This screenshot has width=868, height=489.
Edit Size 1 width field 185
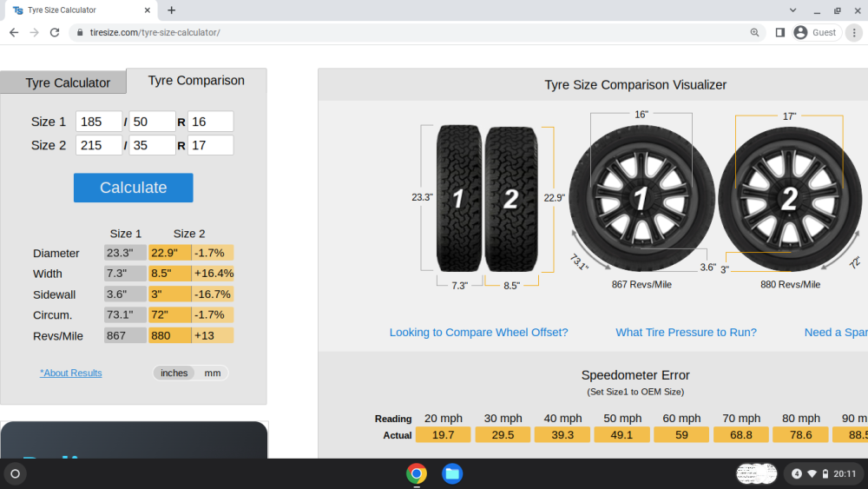point(99,122)
